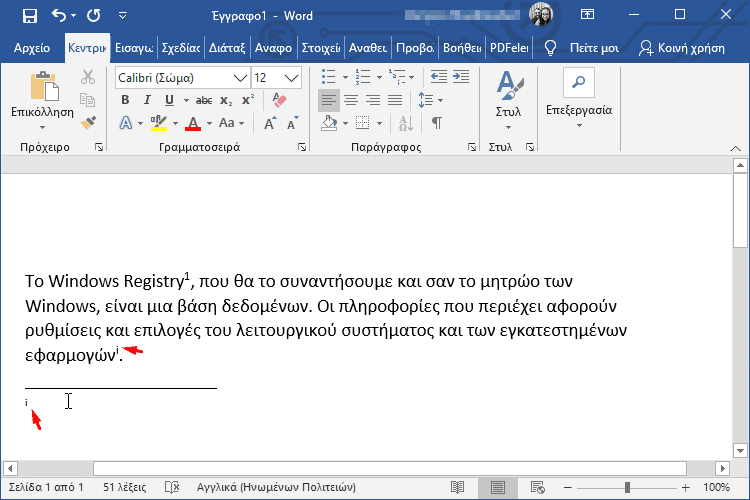Justify the paragraph text
This screenshot has height=500, width=750.
(395, 100)
